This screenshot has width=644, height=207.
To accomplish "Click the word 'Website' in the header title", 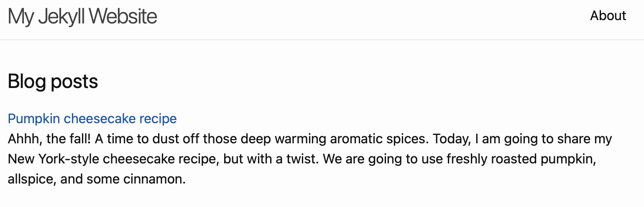I will click(123, 16).
